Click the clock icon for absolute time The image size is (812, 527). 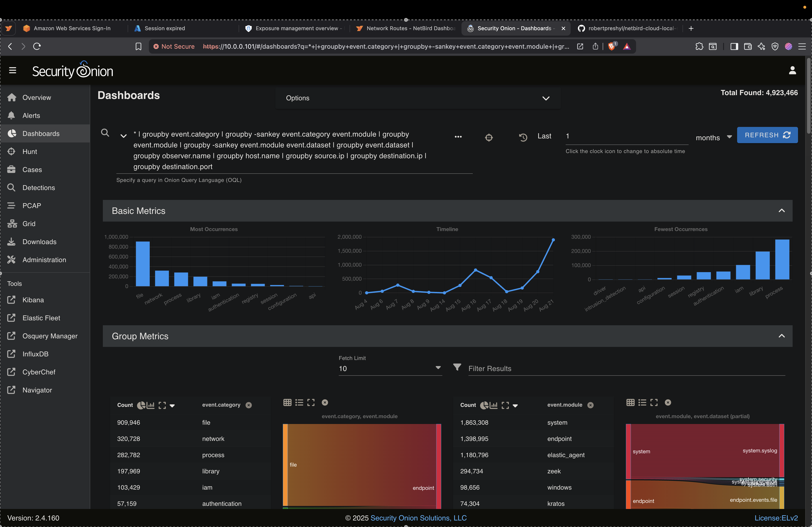point(523,137)
